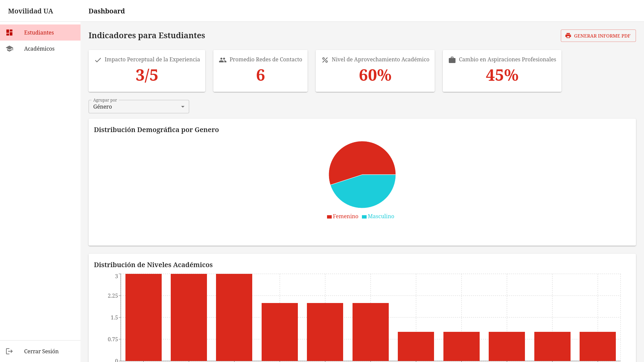Select Estudiantes in the navigation sidebar
644x362 pixels.
click(39, 33)
